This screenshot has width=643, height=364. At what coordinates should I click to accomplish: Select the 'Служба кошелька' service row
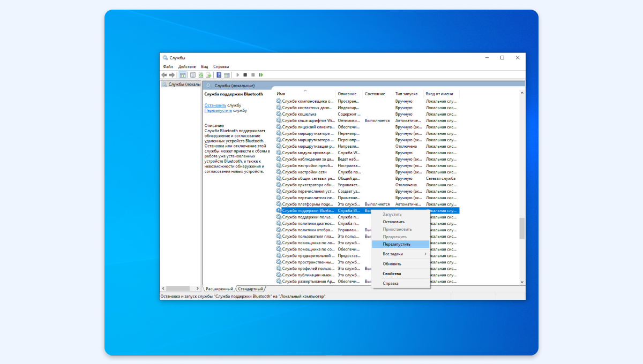click(x=299, y=114)
